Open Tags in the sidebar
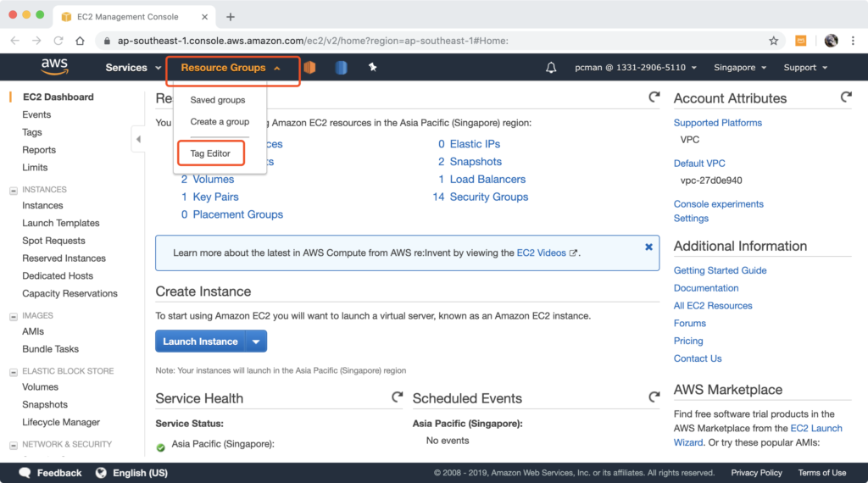868x483 pixels. click(x=32, y=132)
